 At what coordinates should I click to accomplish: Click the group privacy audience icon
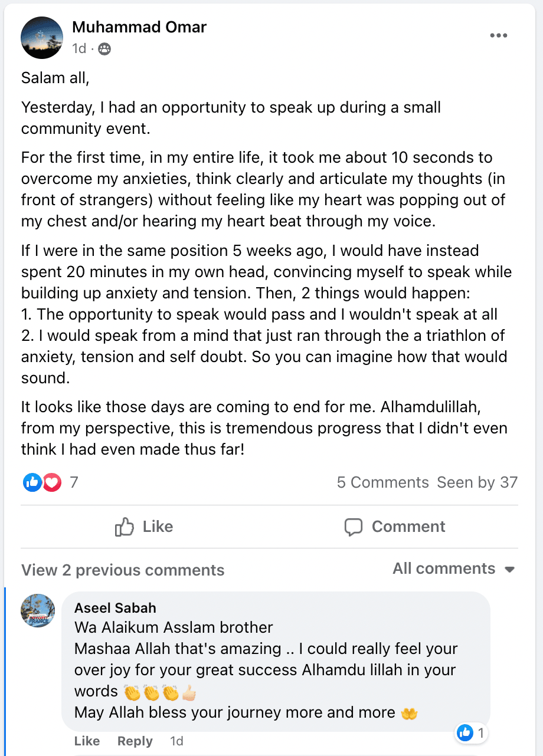pos(104,49)
